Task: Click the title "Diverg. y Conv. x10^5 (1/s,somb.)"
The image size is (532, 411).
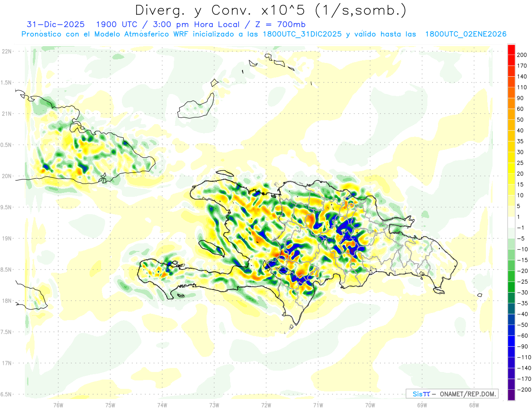Action: click(x=270, y=10)
